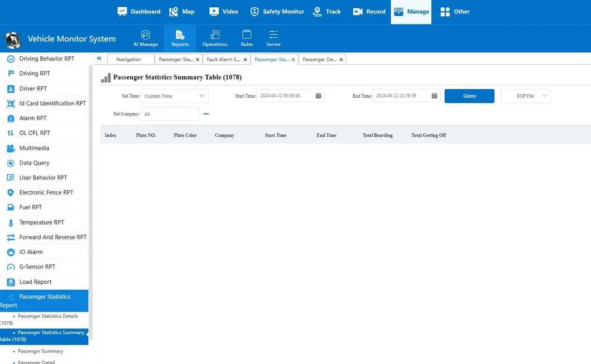591x364 pixels.
Task: Open the Fuel RPT report icon
Action: (10, 207)
